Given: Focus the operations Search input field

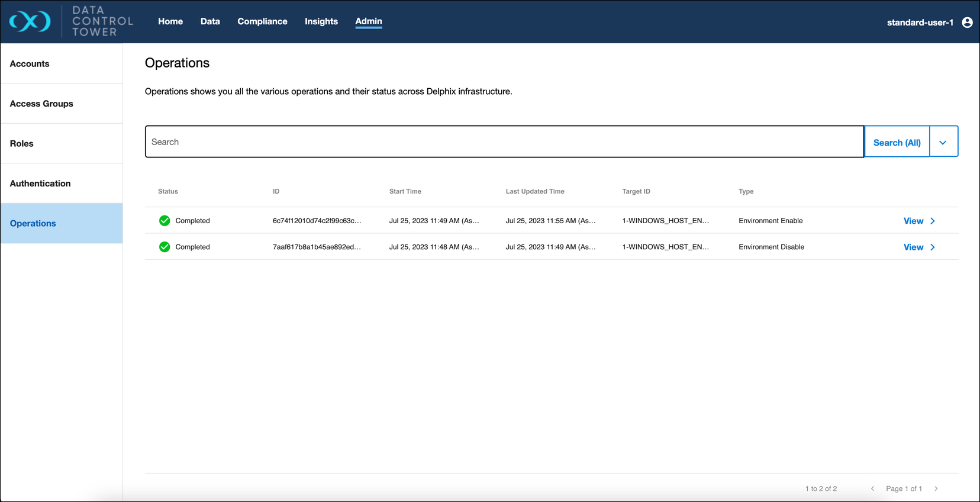Looking at the screenshot, I should click(504, 142).
